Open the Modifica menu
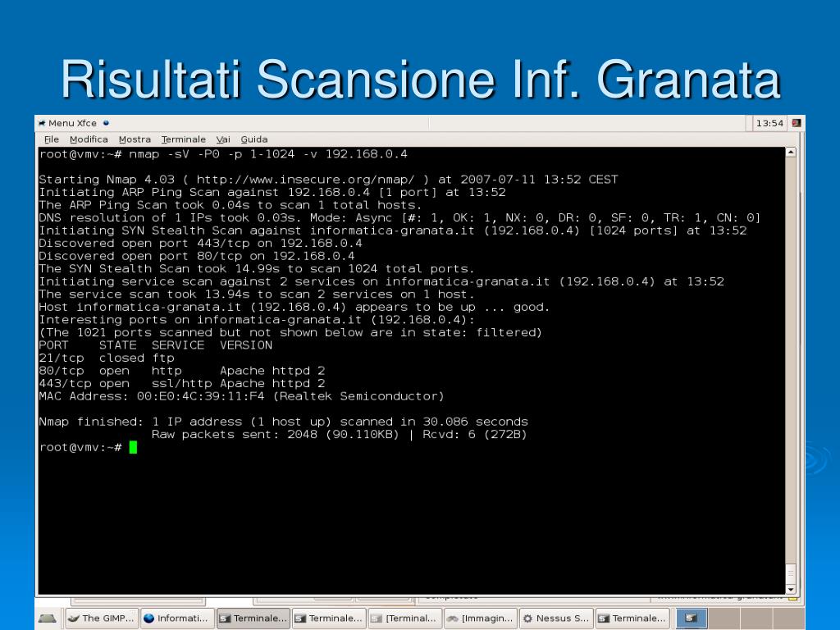 [x=89, y=139]
